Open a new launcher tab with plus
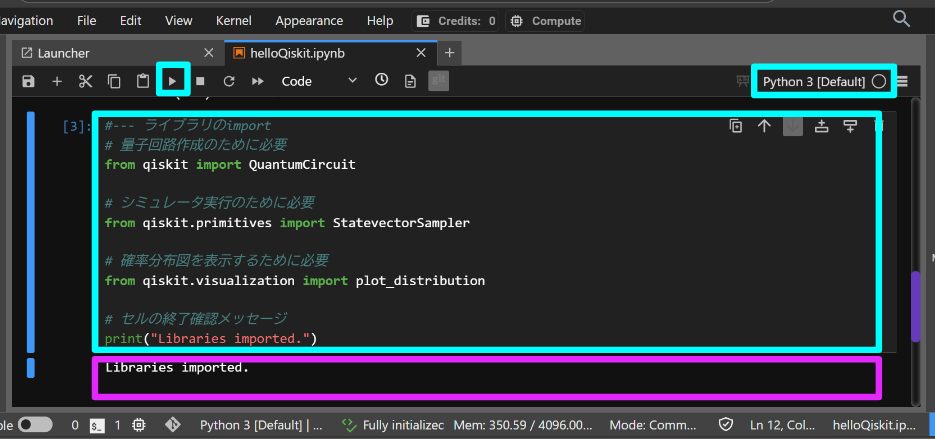The width and height of the screenshot is (935, 439). pos(450,53)
